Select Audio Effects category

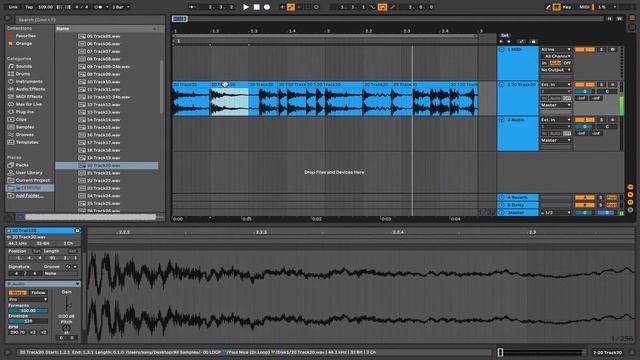(x=30, y=89)
